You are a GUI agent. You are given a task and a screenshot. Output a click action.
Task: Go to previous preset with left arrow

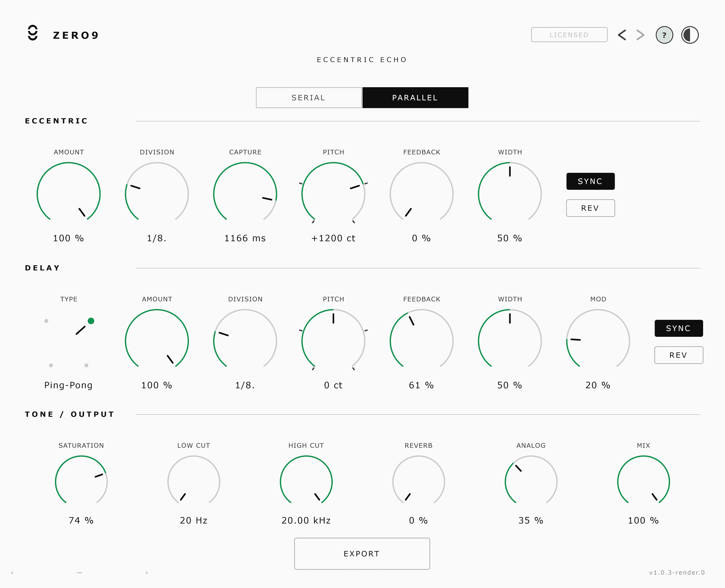click(x=622, y=35)
